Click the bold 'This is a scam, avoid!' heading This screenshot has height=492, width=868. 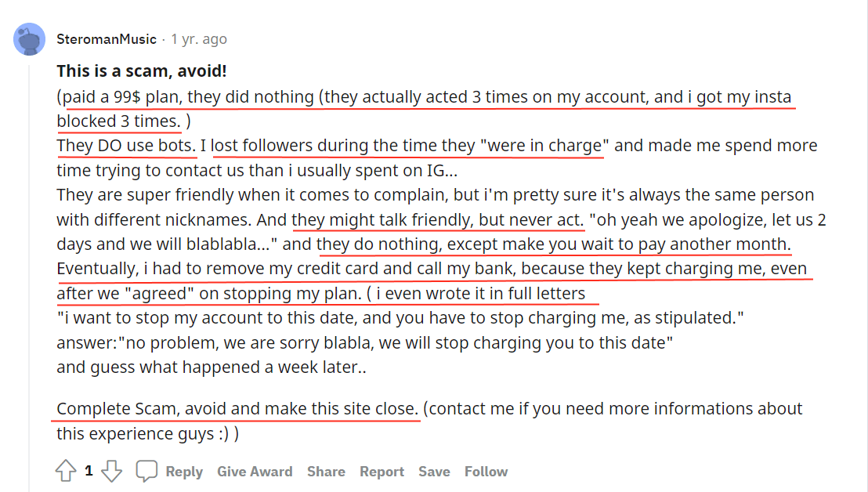(142, 71)
